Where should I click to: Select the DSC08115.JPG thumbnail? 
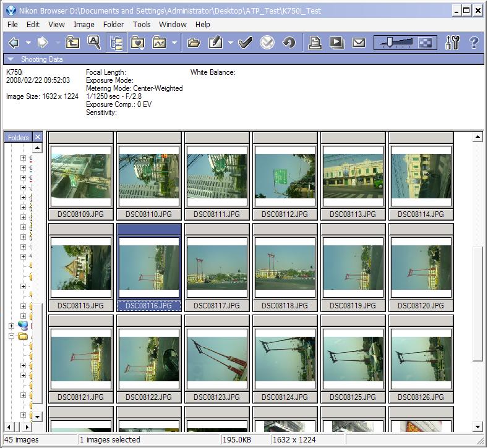point(81,268)
